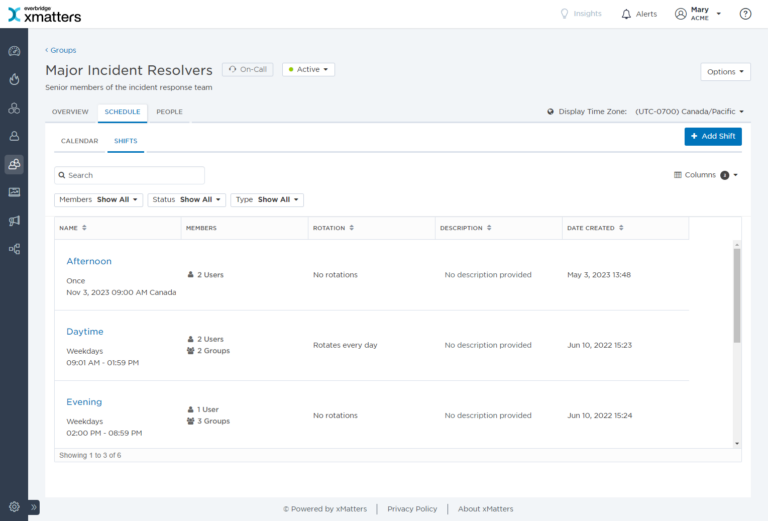Screen dimensions: 768x521
Task: Open the help question mark icon
Action: coord(745,14)
